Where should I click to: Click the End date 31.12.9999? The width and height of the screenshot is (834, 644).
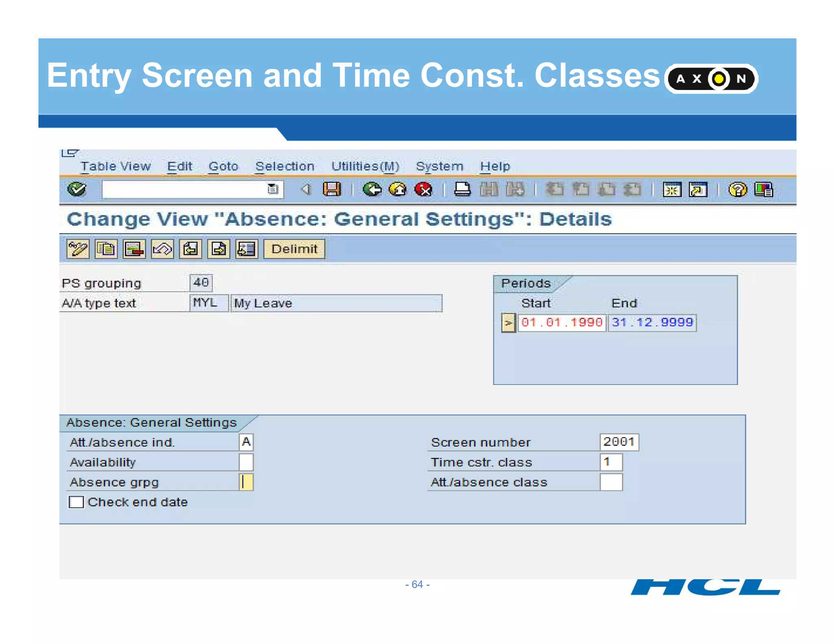[x=652, y=323]
